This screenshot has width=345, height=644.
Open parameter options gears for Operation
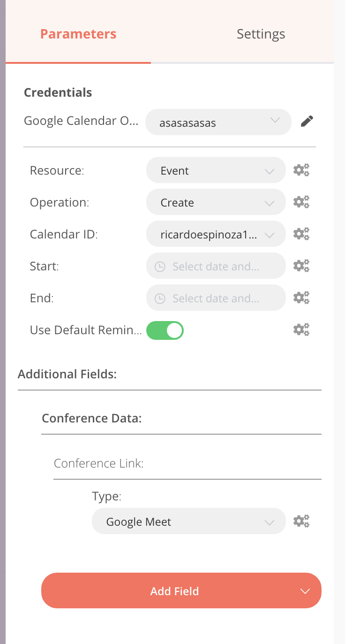point(301,202)
